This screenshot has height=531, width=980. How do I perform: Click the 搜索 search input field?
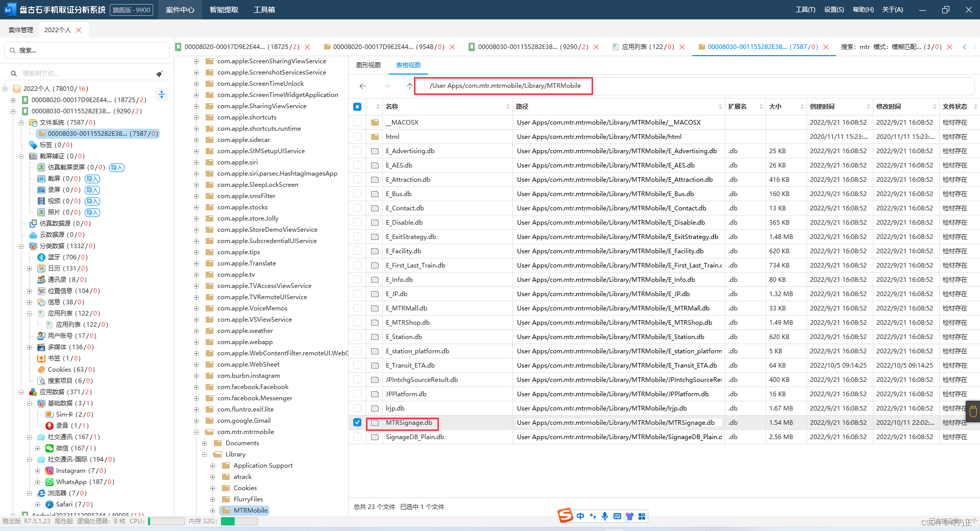87,51
